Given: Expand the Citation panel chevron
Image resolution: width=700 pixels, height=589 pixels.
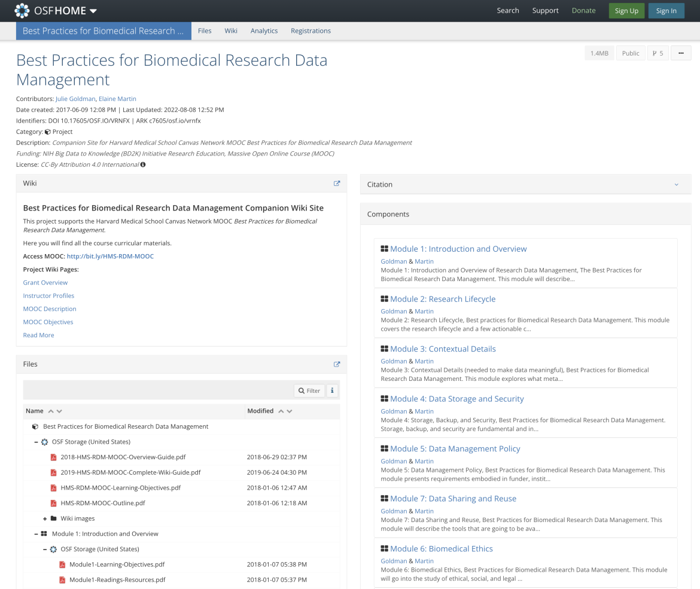Looking at the screenshot, I should [x=676, y=184].
